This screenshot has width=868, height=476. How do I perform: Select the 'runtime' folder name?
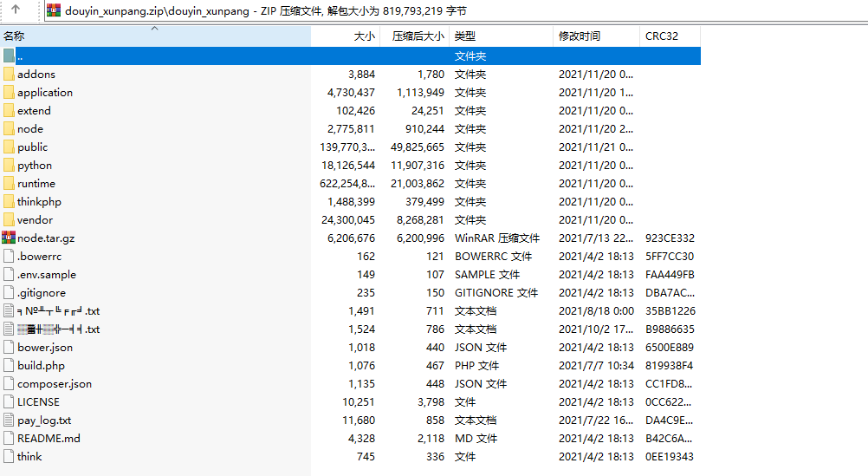click(36, 184)
